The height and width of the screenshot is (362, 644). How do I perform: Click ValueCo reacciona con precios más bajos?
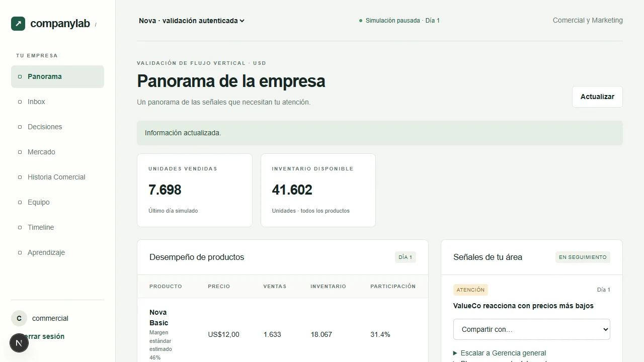click(523, 306)
